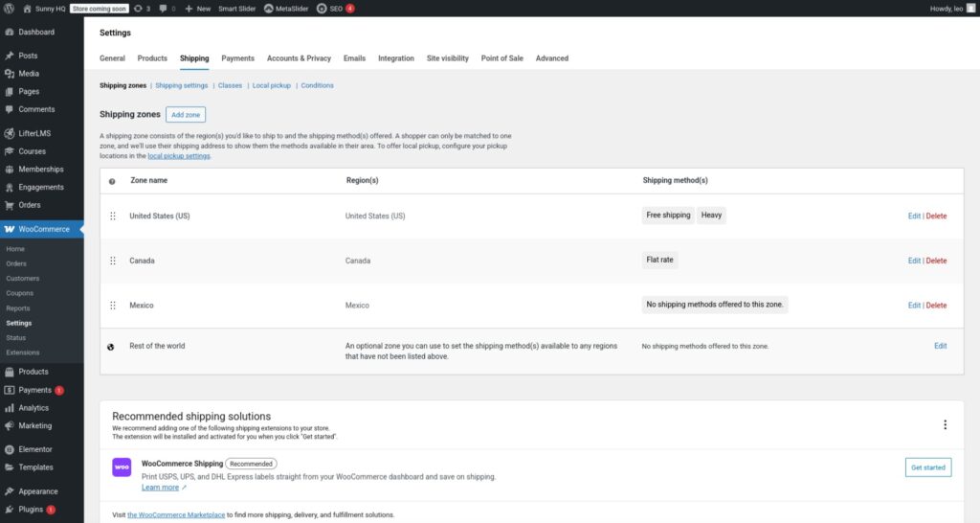Delete the United States (US) zone

(936, 216)
